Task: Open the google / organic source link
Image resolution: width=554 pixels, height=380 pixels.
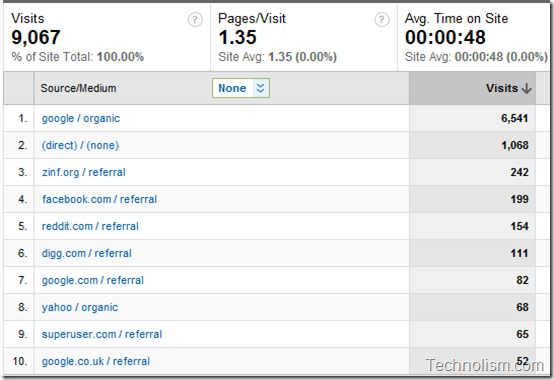Action: click(x=81, y=118)
